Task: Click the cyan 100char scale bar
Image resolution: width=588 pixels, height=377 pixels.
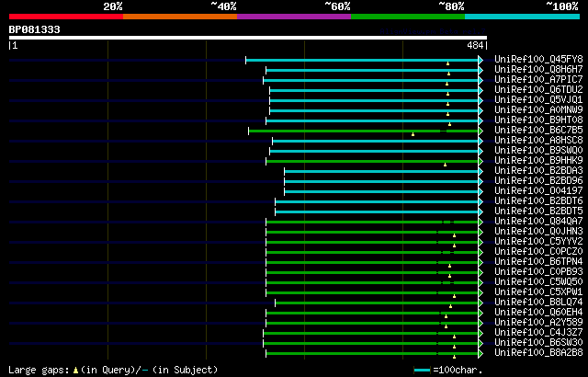Action: [423, 371]
